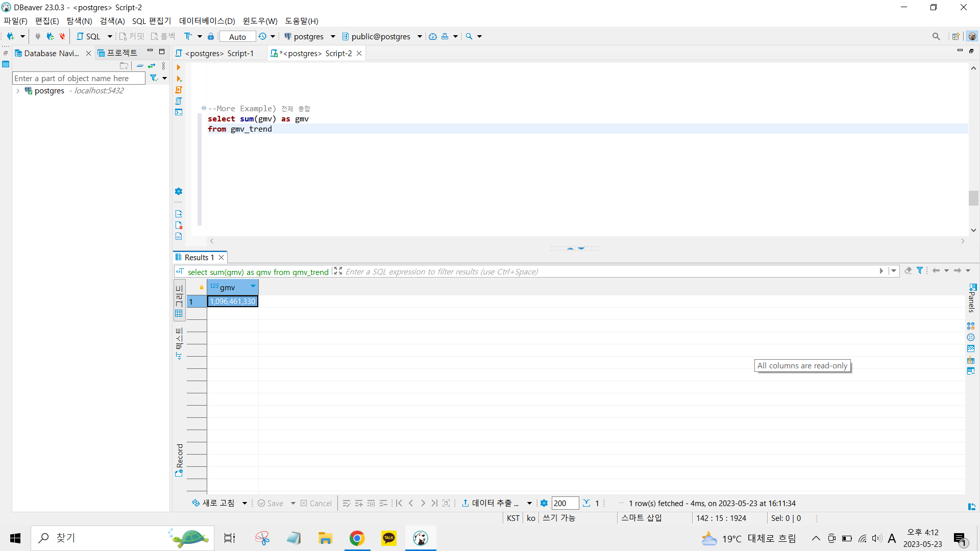Open the active postgres connection dropdown
Screen dimensions: 980x551
(309, 36)
